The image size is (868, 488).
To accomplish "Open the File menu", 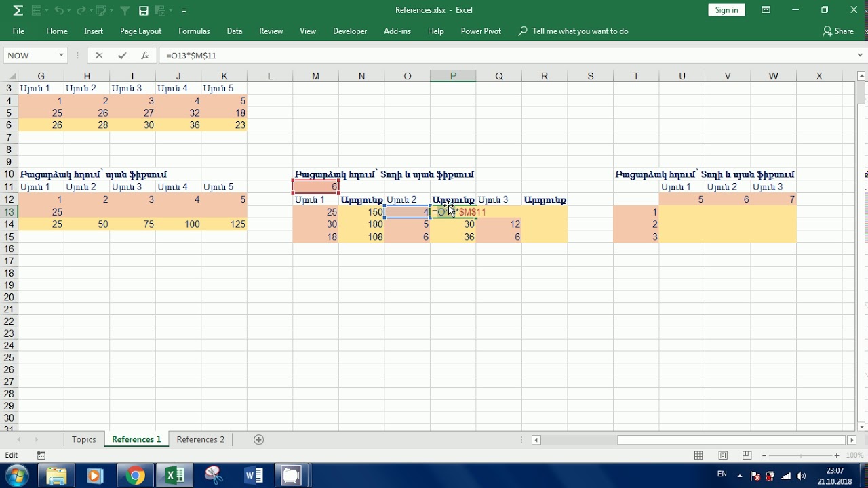I will pos(18,31).
